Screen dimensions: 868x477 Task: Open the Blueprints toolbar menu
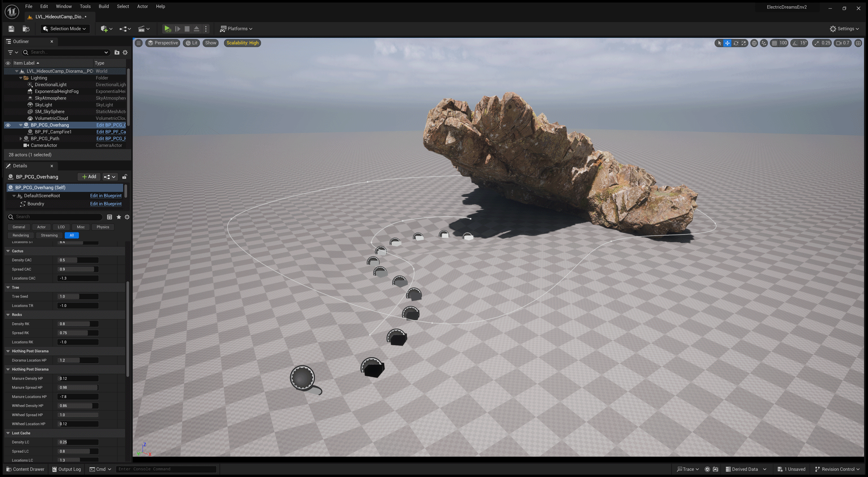coord(125,29)
